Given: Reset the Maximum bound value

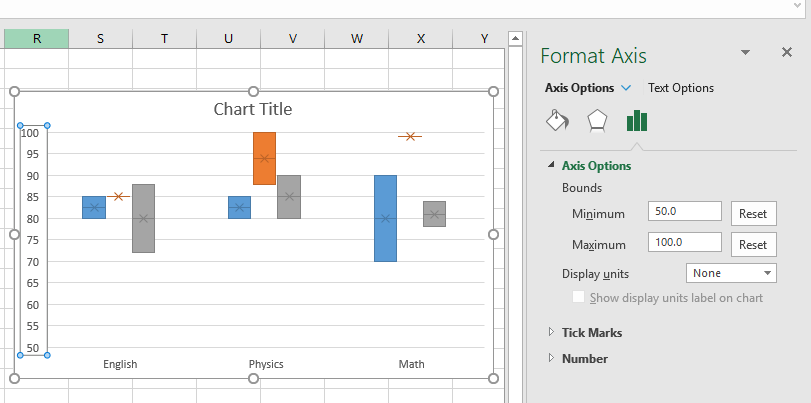Looking at the screenshot, I should (x=753, y=245).
